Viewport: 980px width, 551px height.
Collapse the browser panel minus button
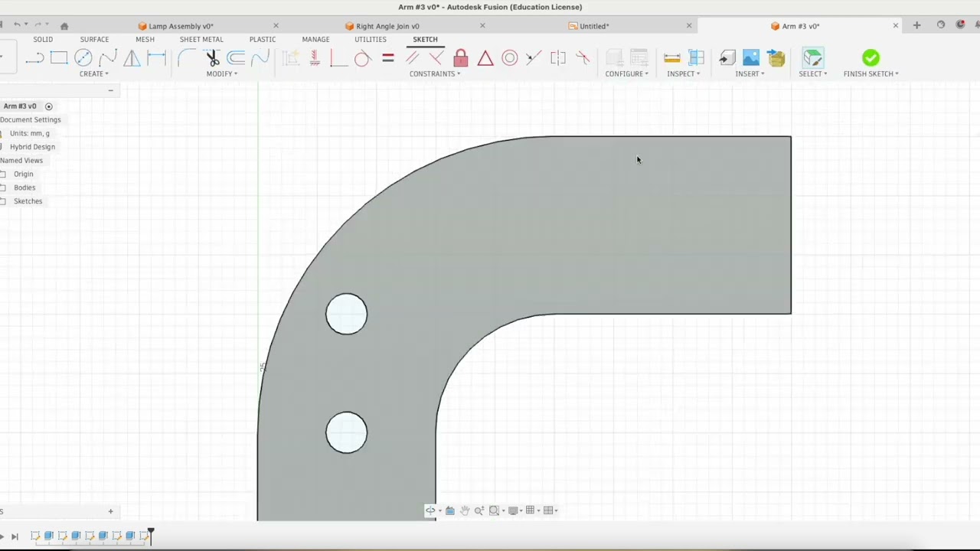pyautogui.click(x=110, y=91)
